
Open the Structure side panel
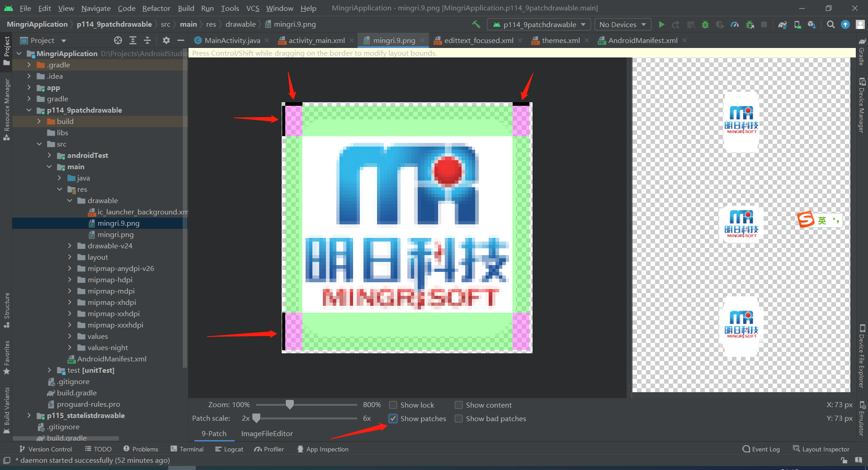[x=6, y=310]
